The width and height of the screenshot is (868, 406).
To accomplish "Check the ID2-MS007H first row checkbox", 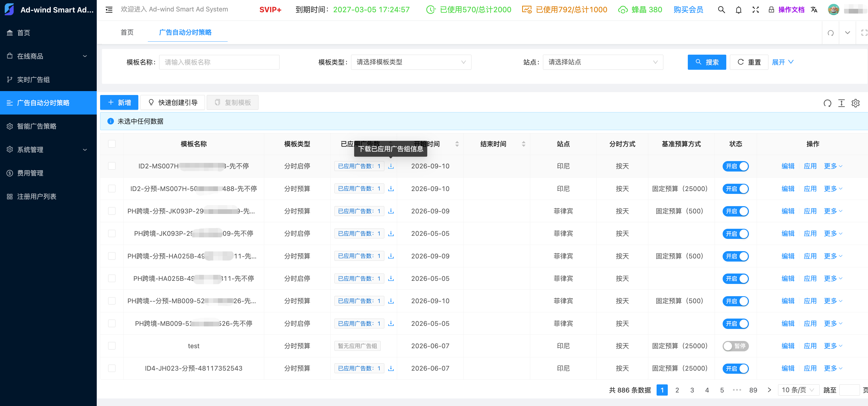I will (112, 166).
